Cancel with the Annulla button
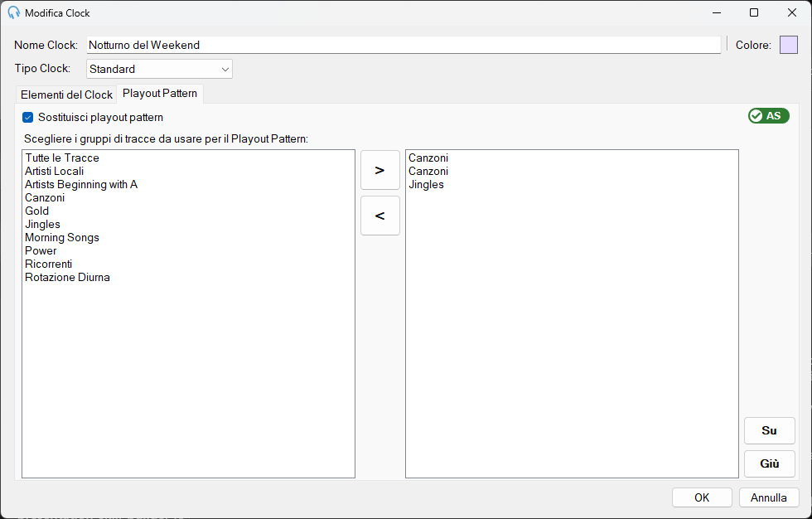Screen dimensions: 812x519 point(769,497)
